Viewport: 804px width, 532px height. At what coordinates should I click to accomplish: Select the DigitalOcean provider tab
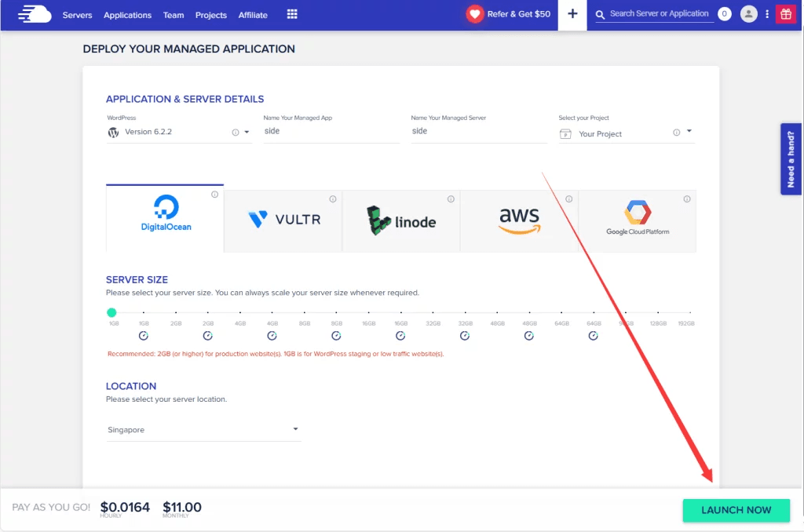(x=165, y=218)
